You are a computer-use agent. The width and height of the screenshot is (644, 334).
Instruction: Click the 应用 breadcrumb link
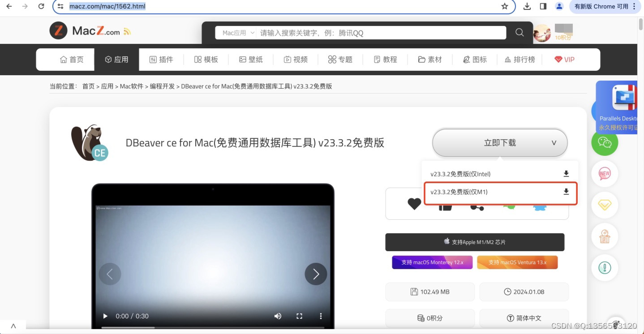[107, 86]
